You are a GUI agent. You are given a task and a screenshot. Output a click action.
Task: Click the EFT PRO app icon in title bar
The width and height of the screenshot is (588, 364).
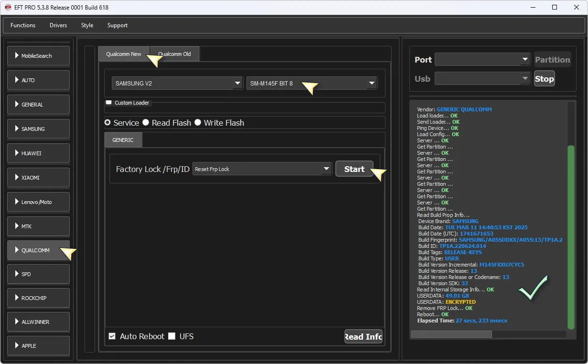point(8,7)
